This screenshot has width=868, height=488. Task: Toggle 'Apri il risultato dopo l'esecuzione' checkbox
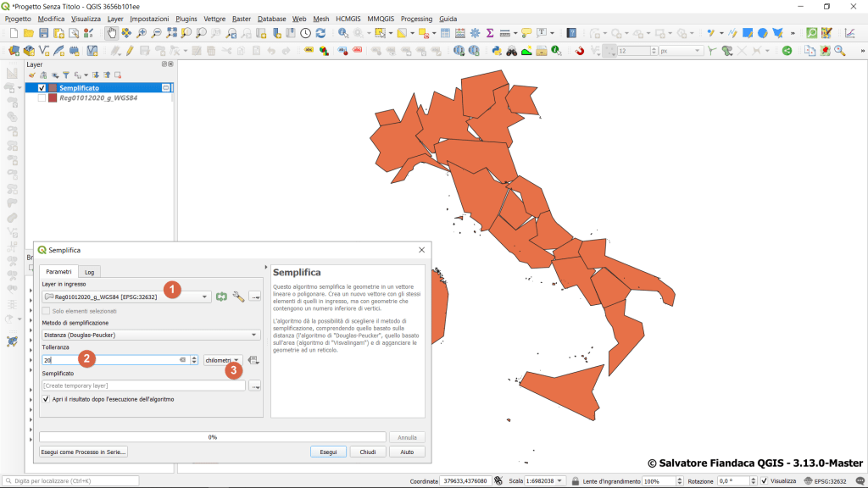[x=46, y=398]
